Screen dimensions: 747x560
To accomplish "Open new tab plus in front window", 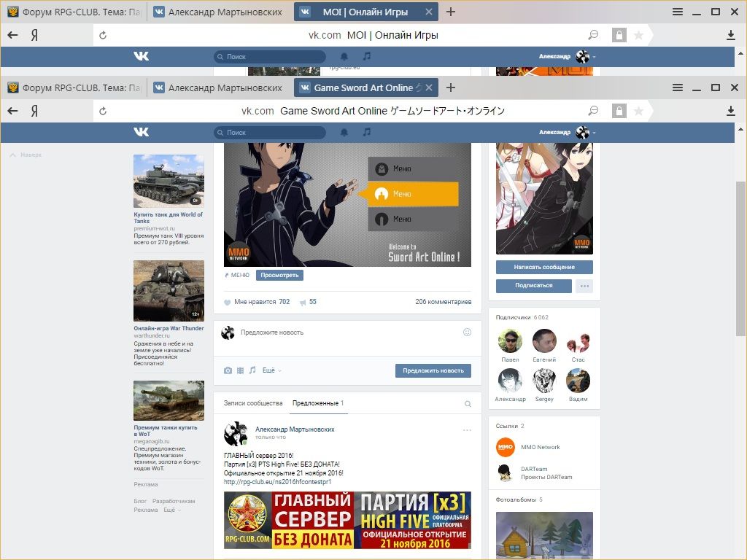I will (451, 87).
